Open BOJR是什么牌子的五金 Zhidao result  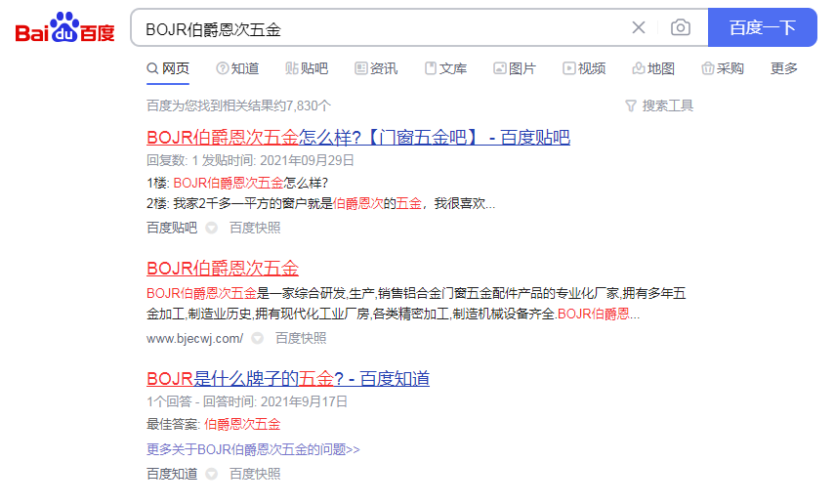click(x=288, y=379)
